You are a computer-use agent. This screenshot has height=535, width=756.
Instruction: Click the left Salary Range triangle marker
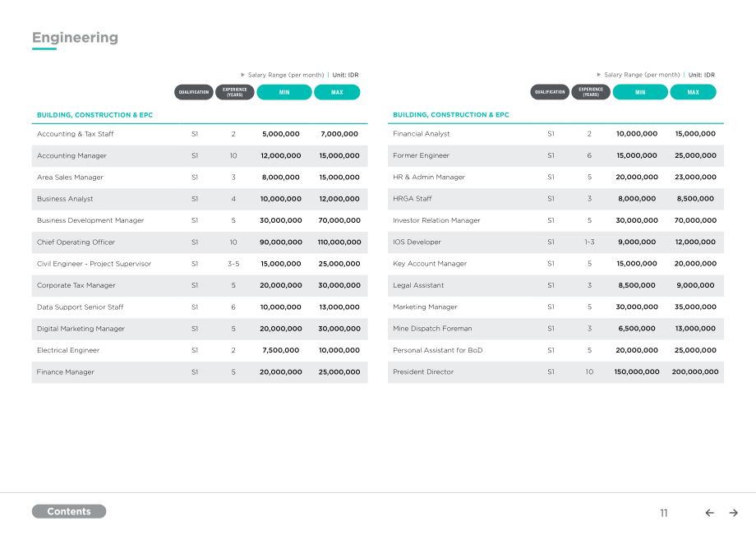(x=243, y=75)
